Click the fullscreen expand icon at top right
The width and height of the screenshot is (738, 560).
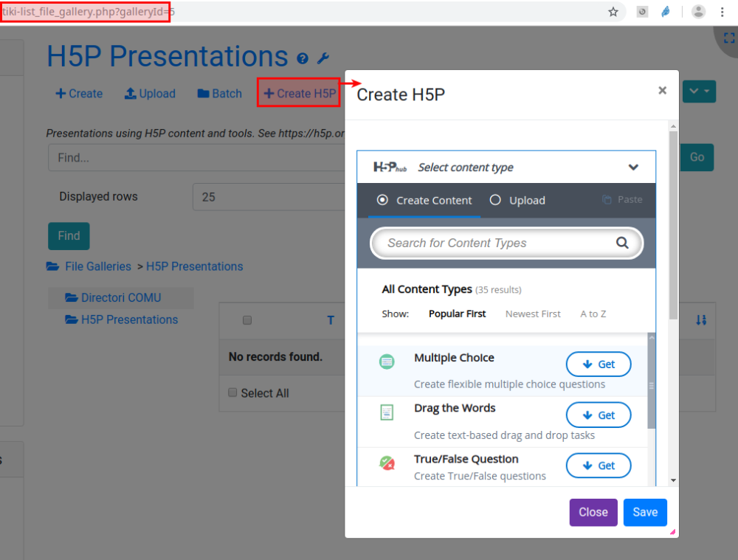click(x=728, y=38)
